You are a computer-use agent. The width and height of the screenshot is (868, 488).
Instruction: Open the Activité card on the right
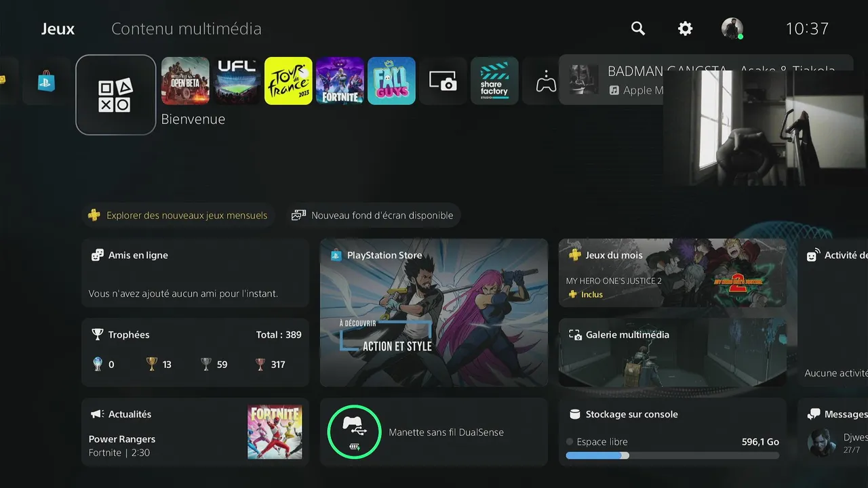coord(833,312)
